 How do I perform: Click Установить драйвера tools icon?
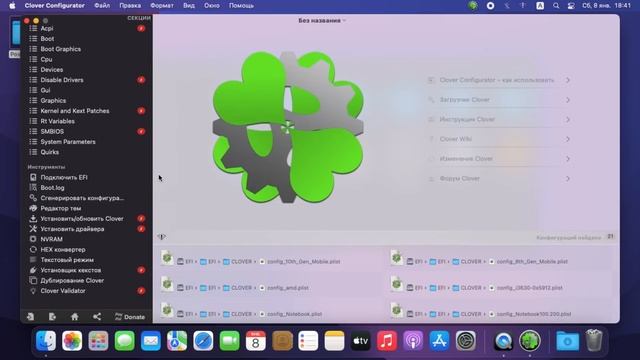(33, 229)
